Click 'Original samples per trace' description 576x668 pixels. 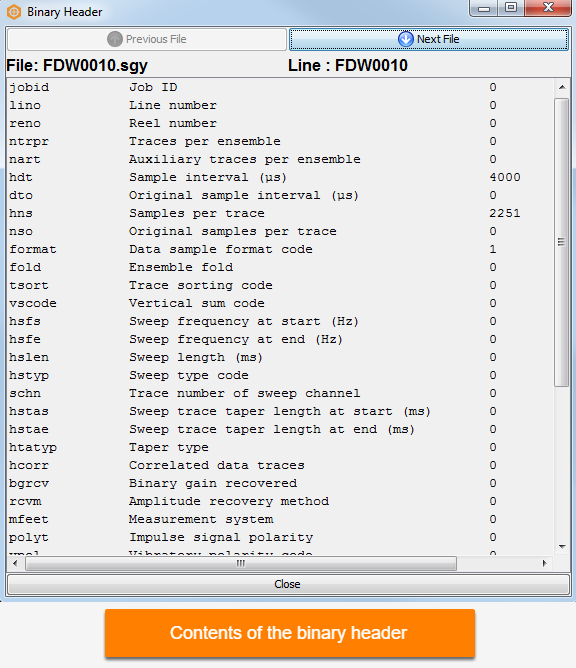[233, 231]
